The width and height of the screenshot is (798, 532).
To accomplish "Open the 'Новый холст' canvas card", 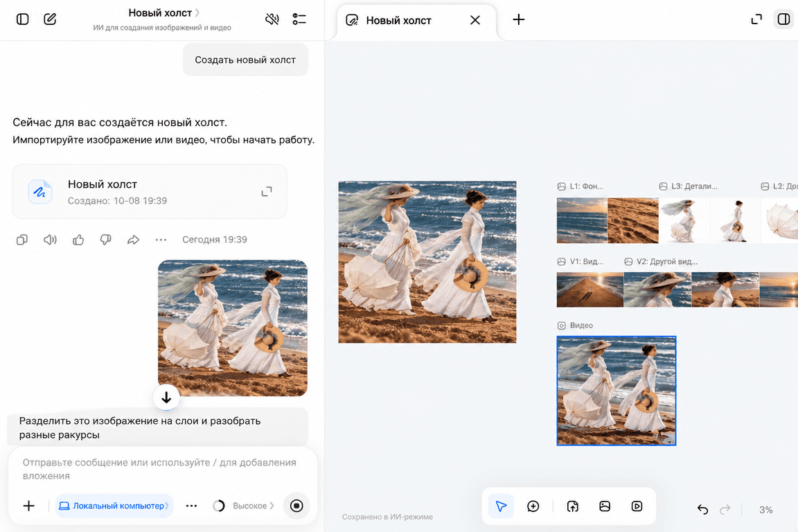I will coord(150,191).
